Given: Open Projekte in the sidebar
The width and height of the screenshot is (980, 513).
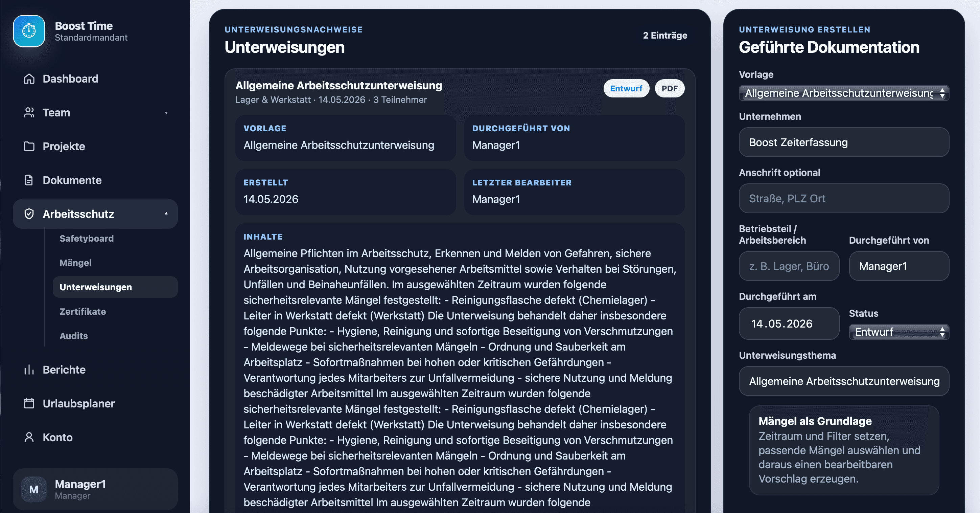Looking at the screenshot, I should [x=95, y=147].
